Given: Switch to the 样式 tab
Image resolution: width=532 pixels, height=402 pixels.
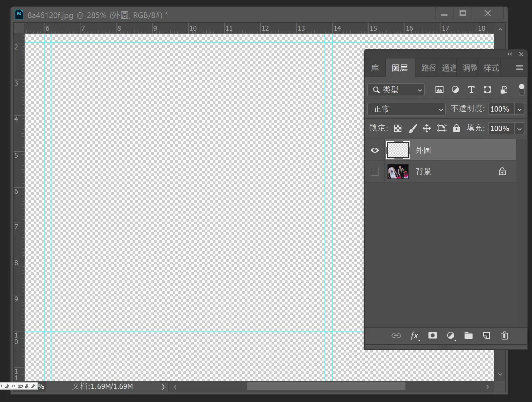Looking at the screenshot, I should [491, 68].
